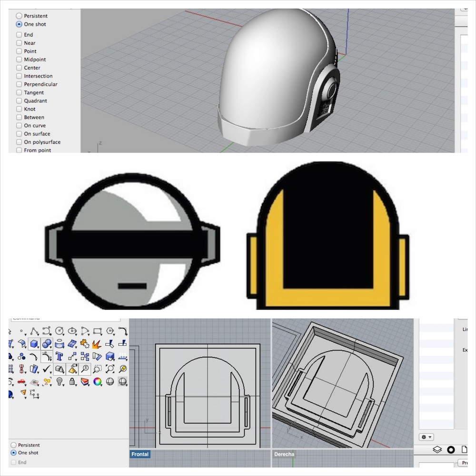
Task: Click the wireframe sphere on grid icon
Action: [x=123, y=382]
